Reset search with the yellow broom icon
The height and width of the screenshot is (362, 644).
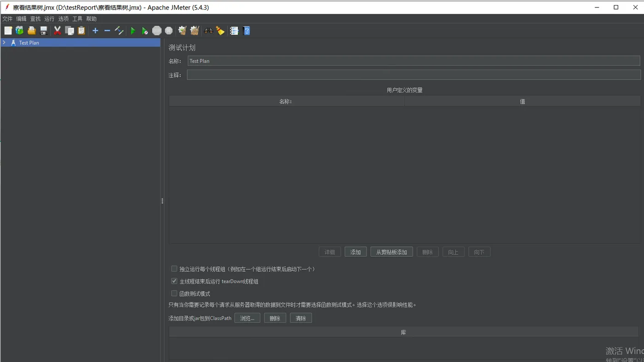tap(220, 31)
